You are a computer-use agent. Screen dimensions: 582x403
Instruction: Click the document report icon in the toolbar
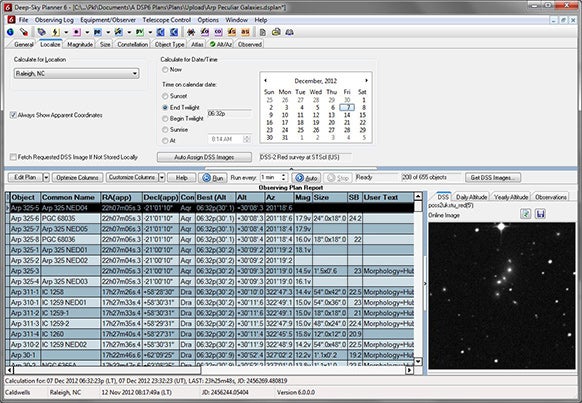click(x=263, y=32)
